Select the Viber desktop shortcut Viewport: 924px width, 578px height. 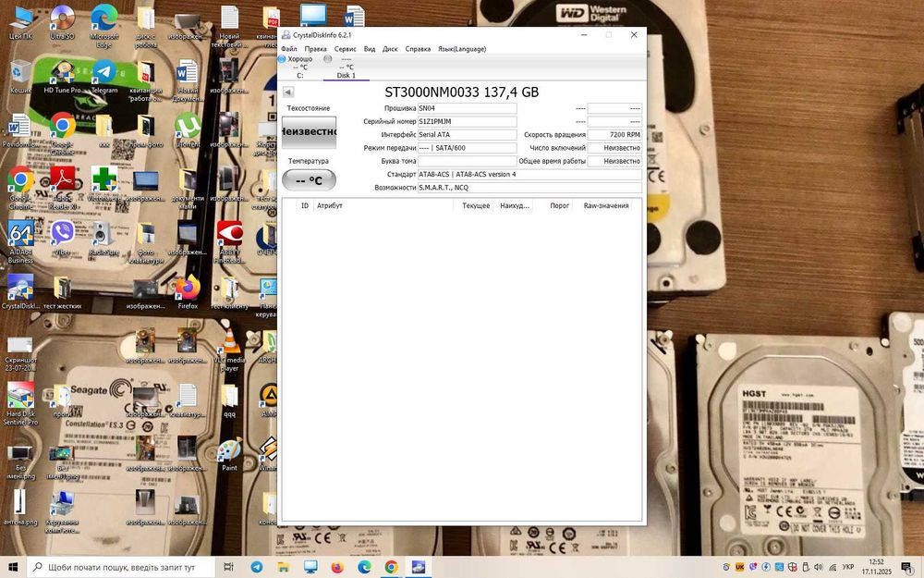(63, 239)
